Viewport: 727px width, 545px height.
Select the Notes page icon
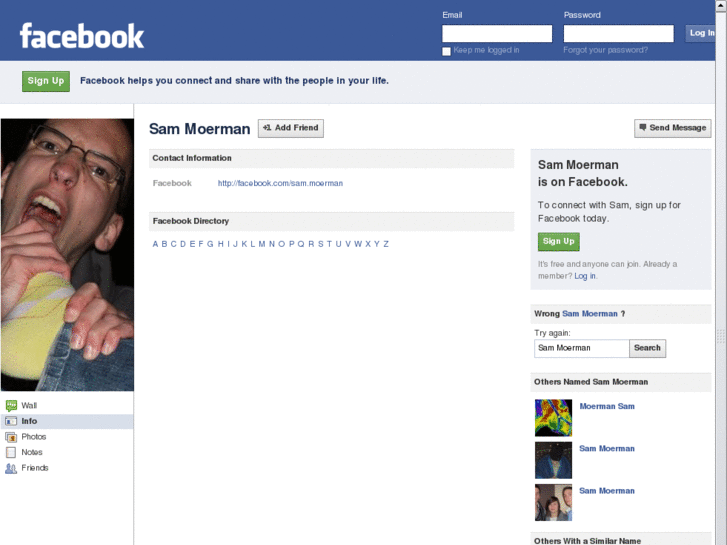11,452
